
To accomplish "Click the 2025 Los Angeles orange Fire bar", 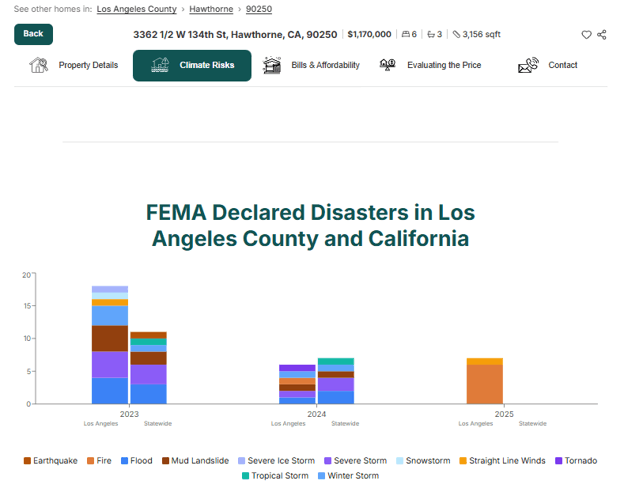I will pyautogui.click(x=485, y=385).
